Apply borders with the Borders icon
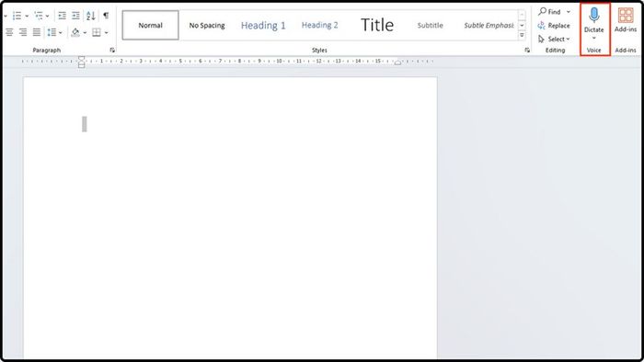 coord(96,32)
